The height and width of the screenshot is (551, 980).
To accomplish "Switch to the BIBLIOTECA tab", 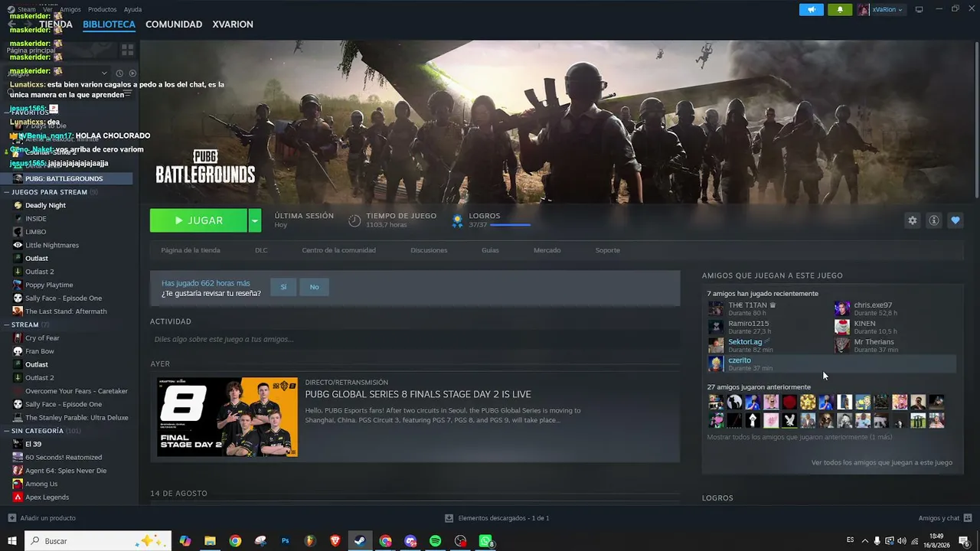I will [109, 24].
